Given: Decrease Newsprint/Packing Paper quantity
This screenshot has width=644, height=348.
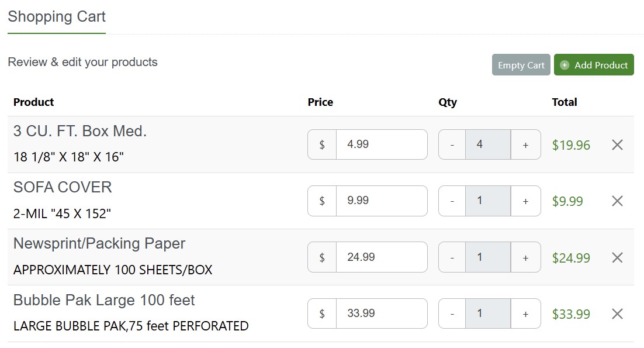Looking at the screenshot, I should (x=452, y=257).
